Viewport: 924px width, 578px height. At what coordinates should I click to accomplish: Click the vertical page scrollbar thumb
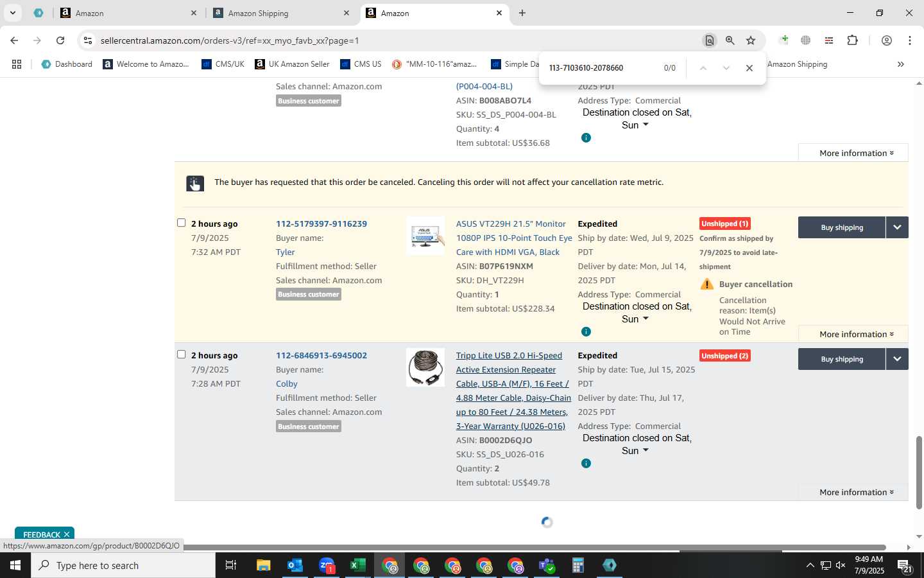pyautogui.click(x=919, y=472)
